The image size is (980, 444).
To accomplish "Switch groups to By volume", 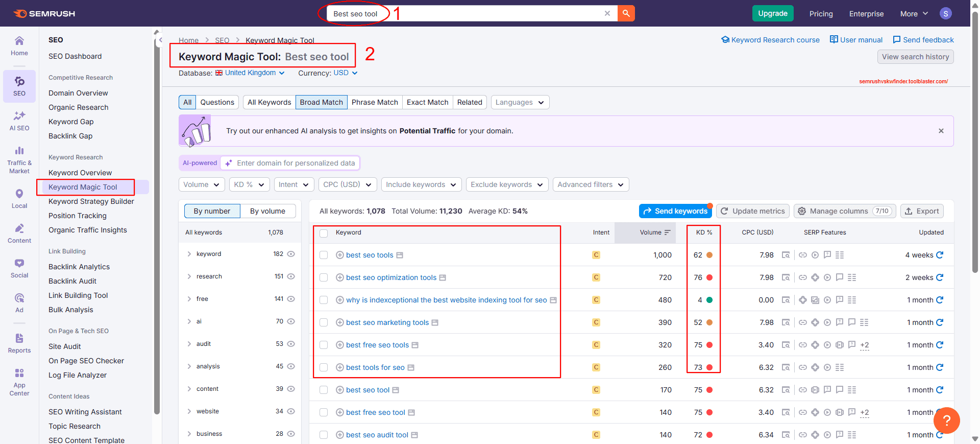I will (267, 211).
